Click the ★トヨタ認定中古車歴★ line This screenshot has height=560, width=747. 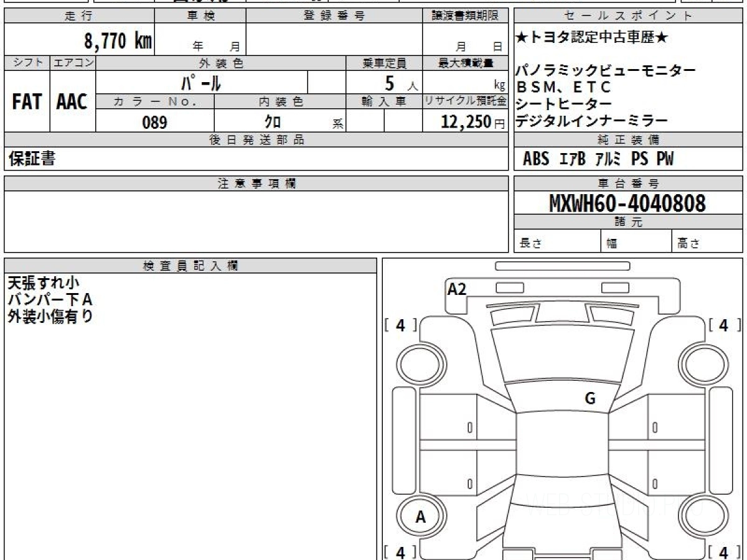pos(592,38)
